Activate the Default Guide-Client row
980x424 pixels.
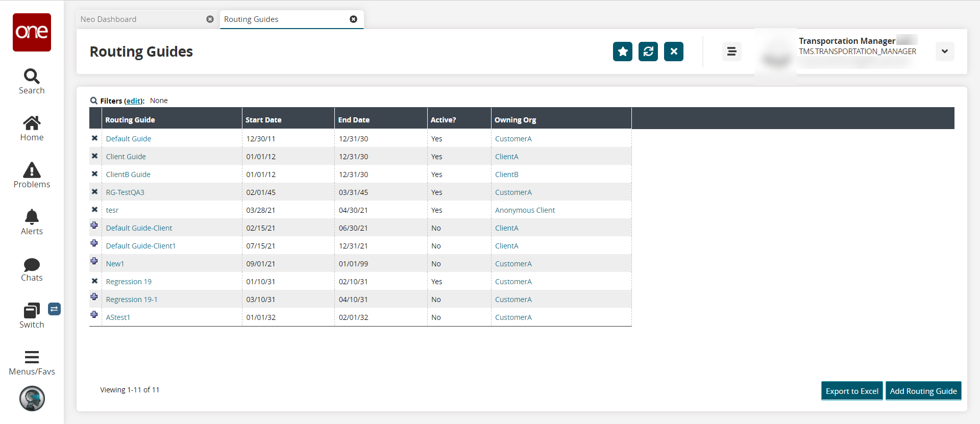tap(94, 226)
